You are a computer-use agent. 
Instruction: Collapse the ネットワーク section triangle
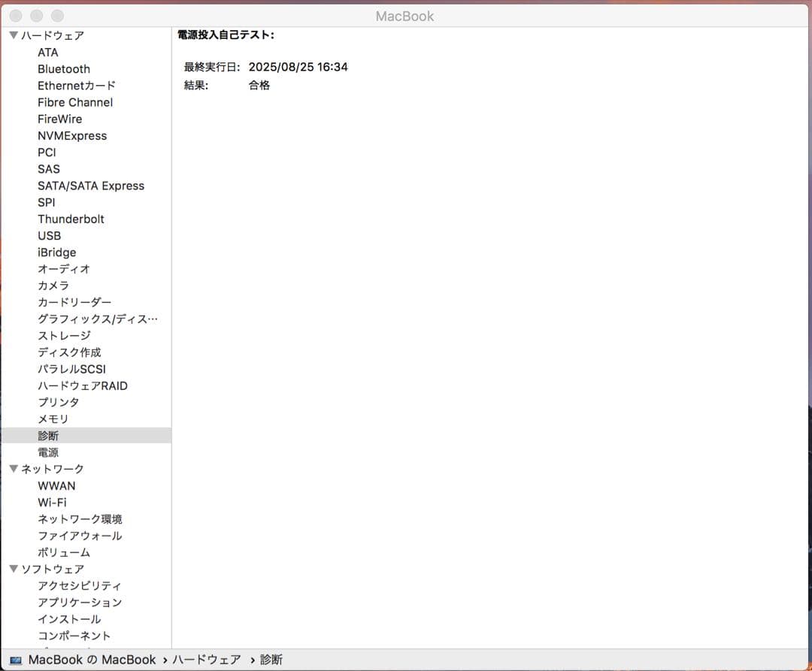tap(14, 469)
